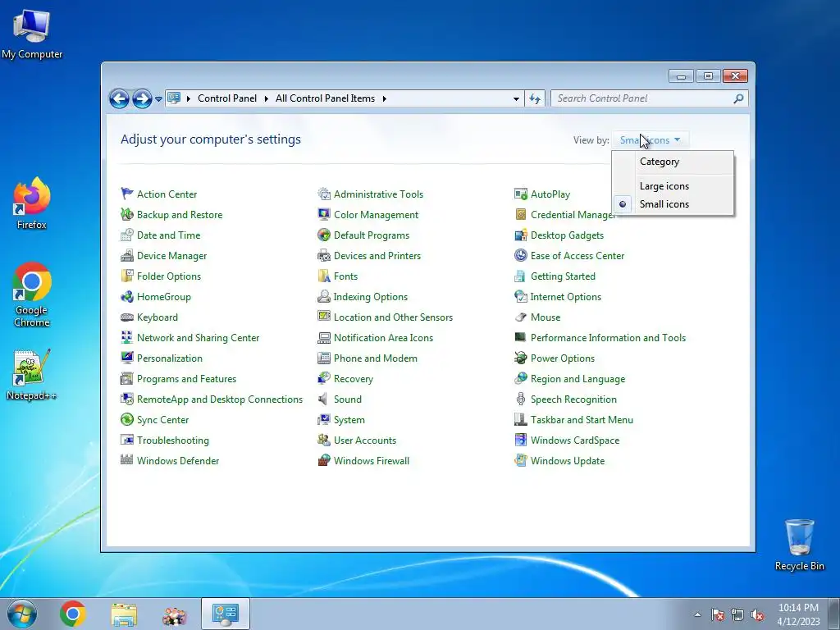
Task: Open Taskbar and Start Menu link
Action: pos(582,419)
